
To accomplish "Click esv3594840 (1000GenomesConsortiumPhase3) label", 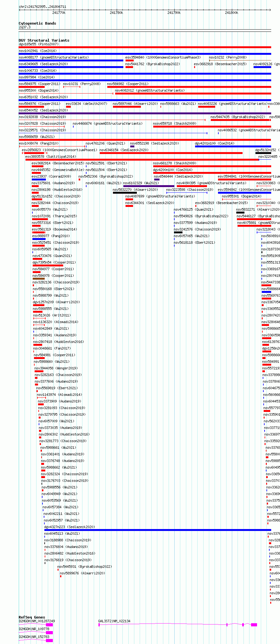I will pyautogui.click(x=163, y=57).
